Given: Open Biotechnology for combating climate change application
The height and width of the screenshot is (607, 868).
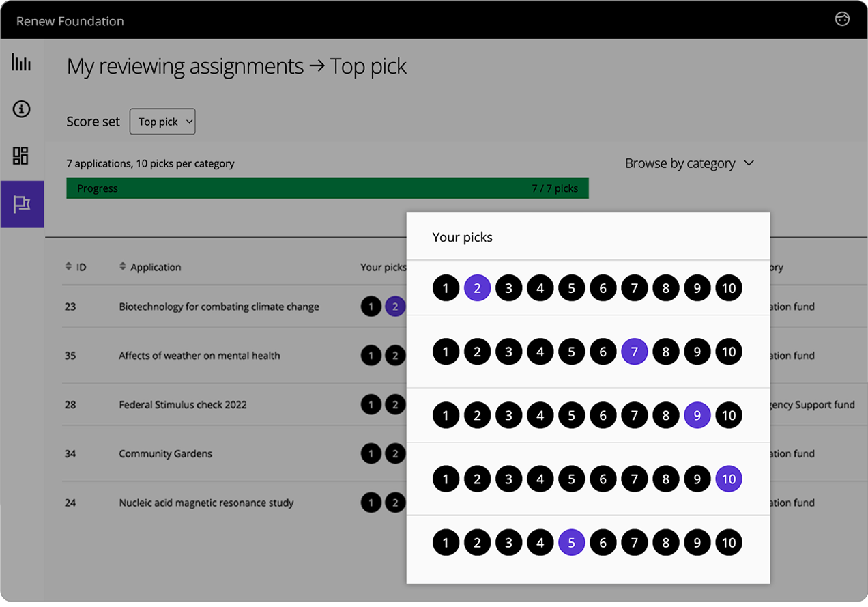Looking at the screenshot, I should 219,307.
